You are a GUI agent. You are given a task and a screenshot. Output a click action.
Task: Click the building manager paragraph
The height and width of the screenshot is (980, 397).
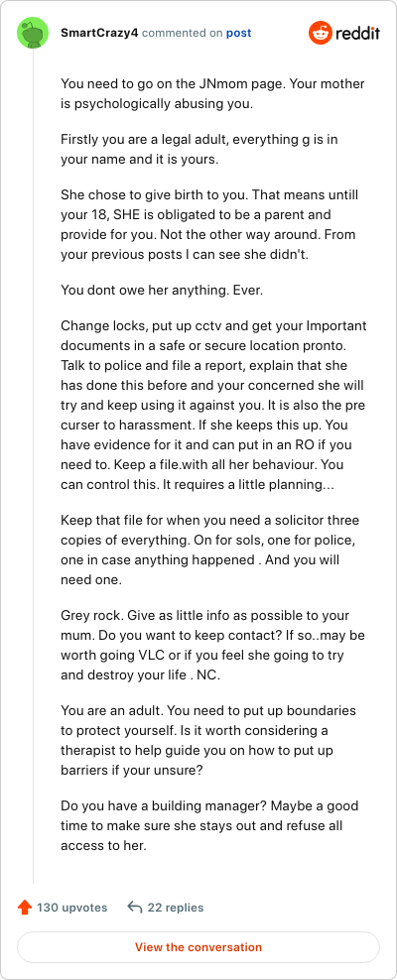(x=209, y=826)
